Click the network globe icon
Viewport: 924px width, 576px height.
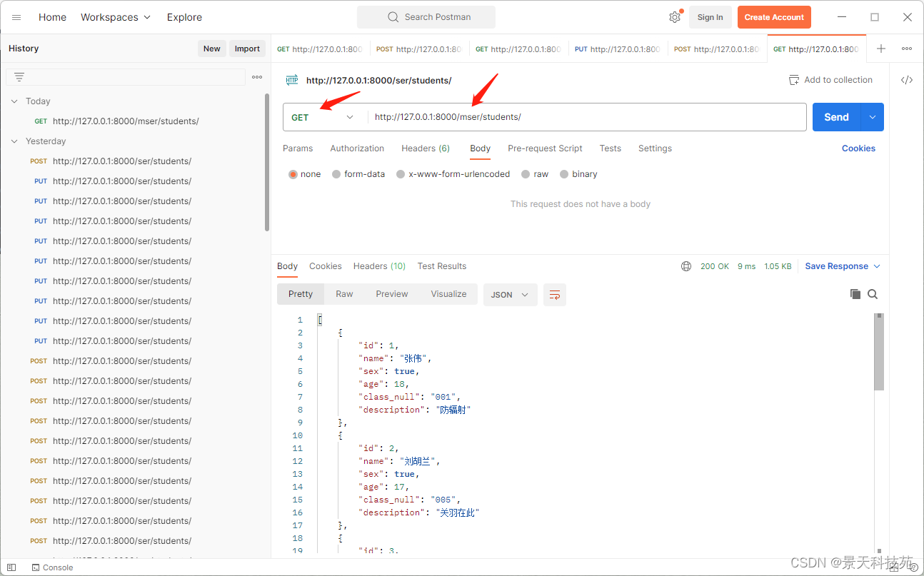point(686,266)
